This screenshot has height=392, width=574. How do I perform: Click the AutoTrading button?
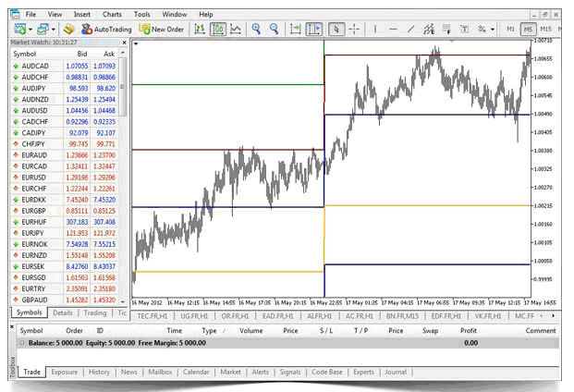(x=105, y=30)
